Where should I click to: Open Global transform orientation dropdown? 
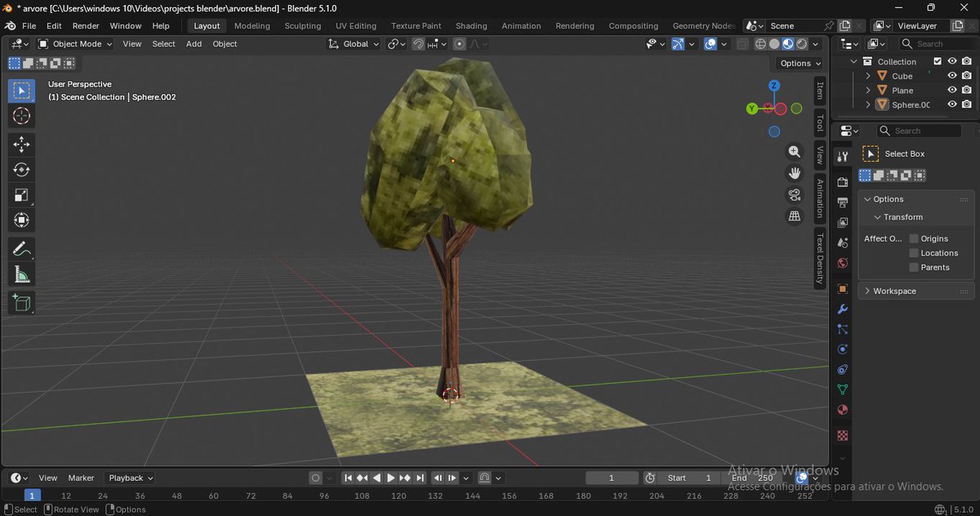click(354, 44)
